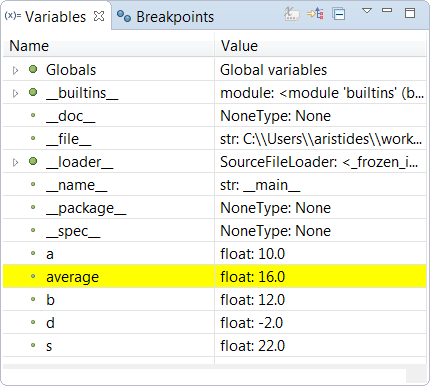Click the green icon beside __loader__

pos(33,161)
